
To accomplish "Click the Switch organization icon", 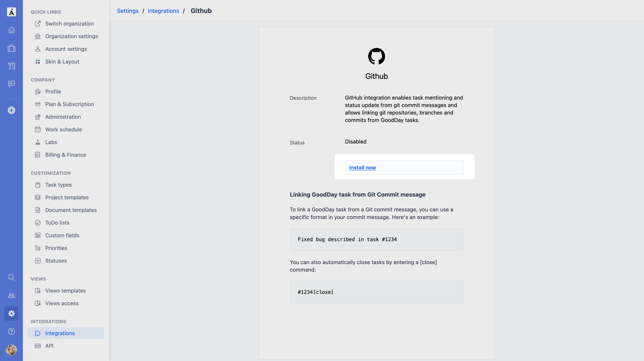I will [x=38, y=24].
